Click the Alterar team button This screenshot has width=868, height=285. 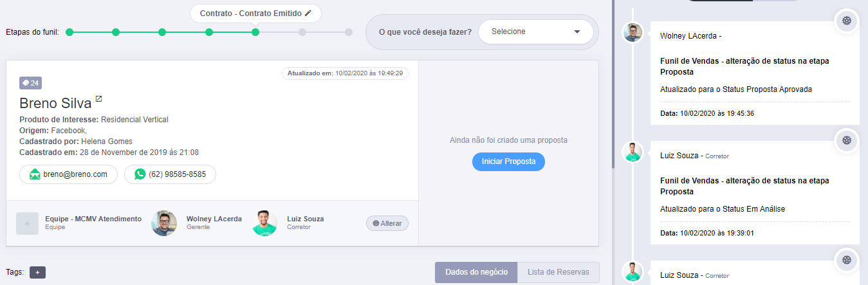[387, 223]
